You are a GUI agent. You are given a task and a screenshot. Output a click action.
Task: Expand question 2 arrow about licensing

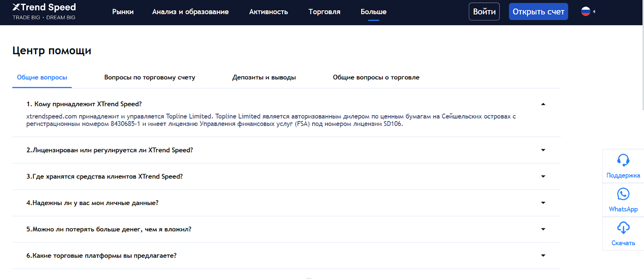tap(543, 150)
